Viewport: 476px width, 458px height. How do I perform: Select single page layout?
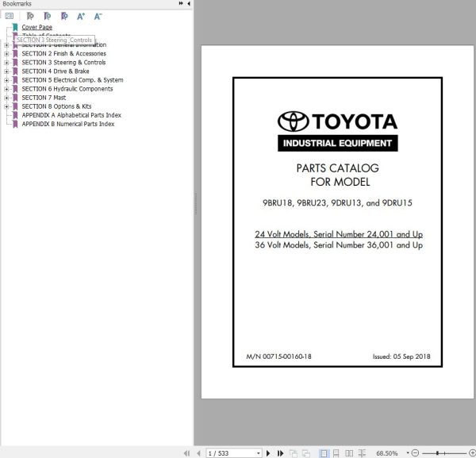(324, 453)
